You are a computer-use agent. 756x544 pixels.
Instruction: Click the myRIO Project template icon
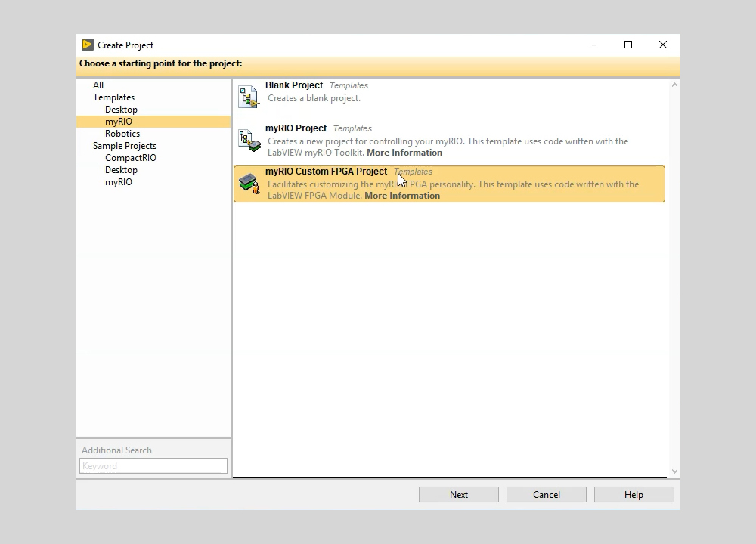tap(249, 141)
